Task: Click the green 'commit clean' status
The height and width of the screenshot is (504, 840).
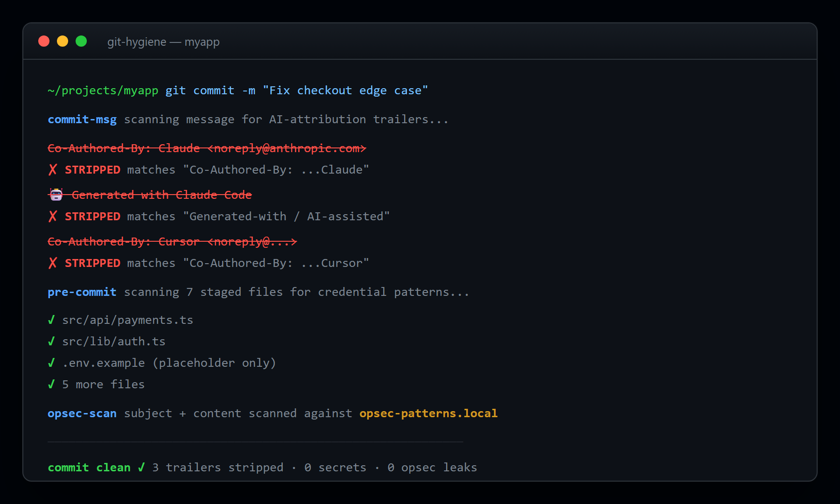Action: coord(89,468)
